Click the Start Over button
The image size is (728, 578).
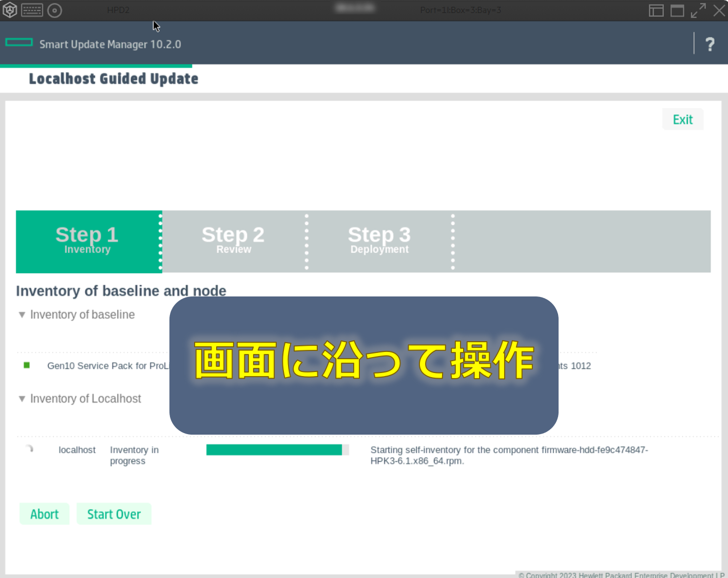[x=114, y=514]
